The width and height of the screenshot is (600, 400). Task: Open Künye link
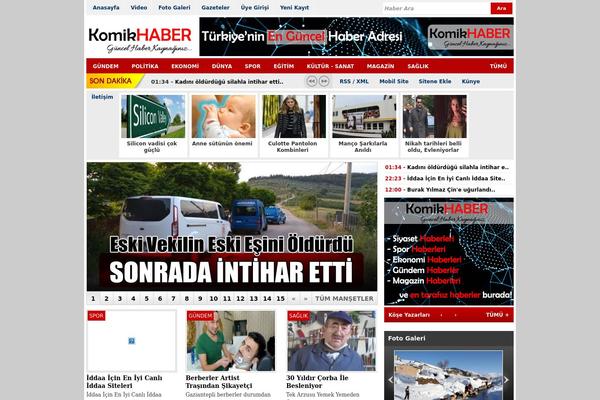click(471, 81)
